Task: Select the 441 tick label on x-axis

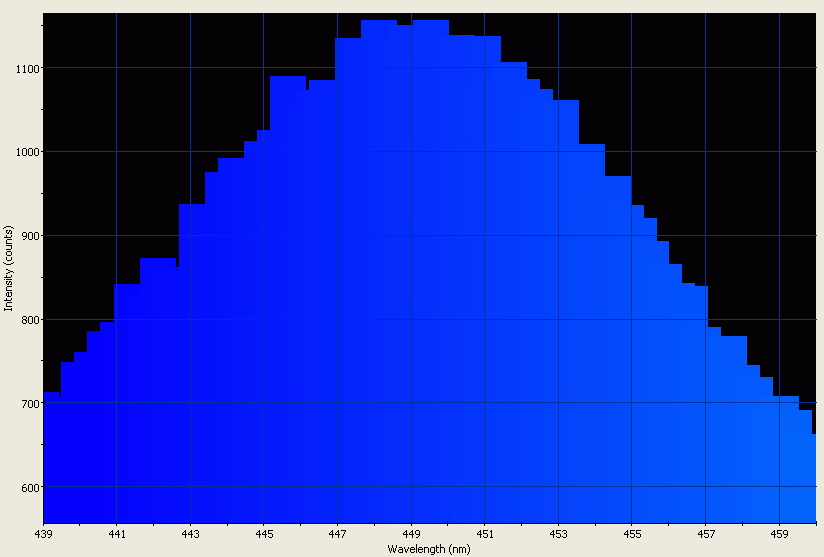Action: pos(117,534)
